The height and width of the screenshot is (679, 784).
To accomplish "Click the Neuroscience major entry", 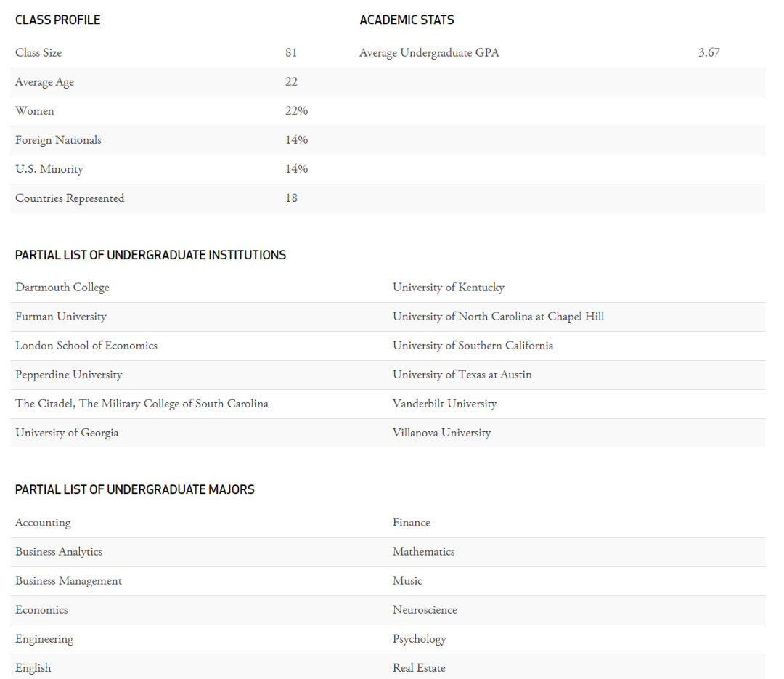I will 425,610.
